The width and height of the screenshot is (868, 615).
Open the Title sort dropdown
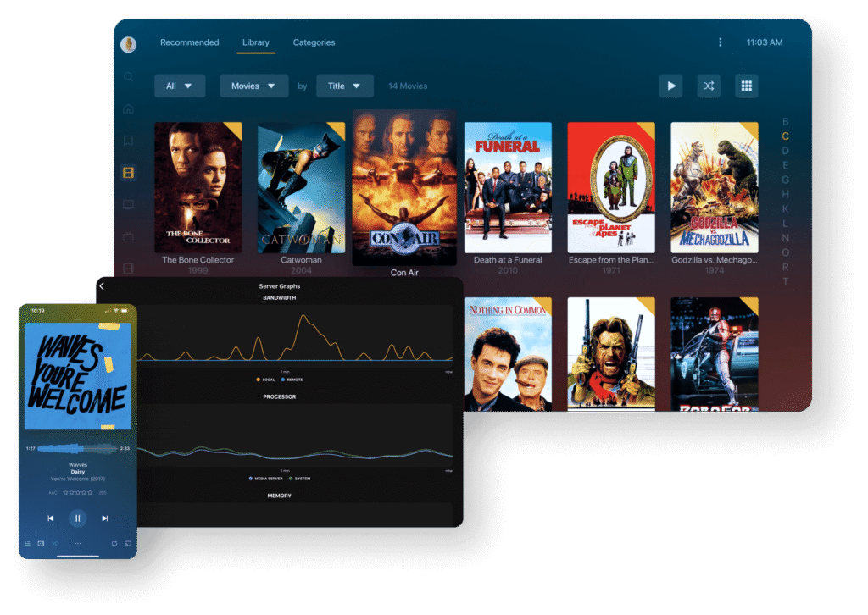[344, 86]
